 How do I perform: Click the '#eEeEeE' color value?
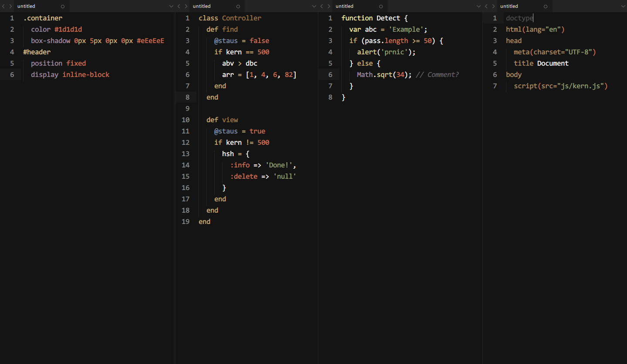[150, 41]
